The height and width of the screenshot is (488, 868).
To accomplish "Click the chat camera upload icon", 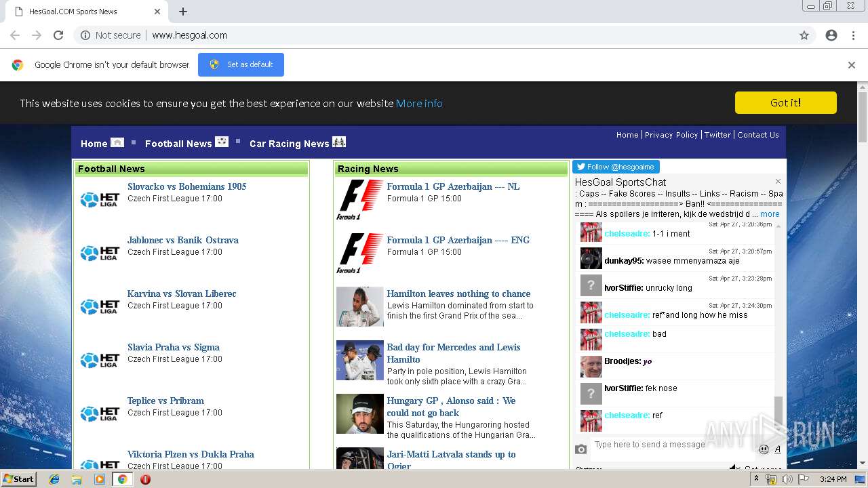I will click(581, 449).
